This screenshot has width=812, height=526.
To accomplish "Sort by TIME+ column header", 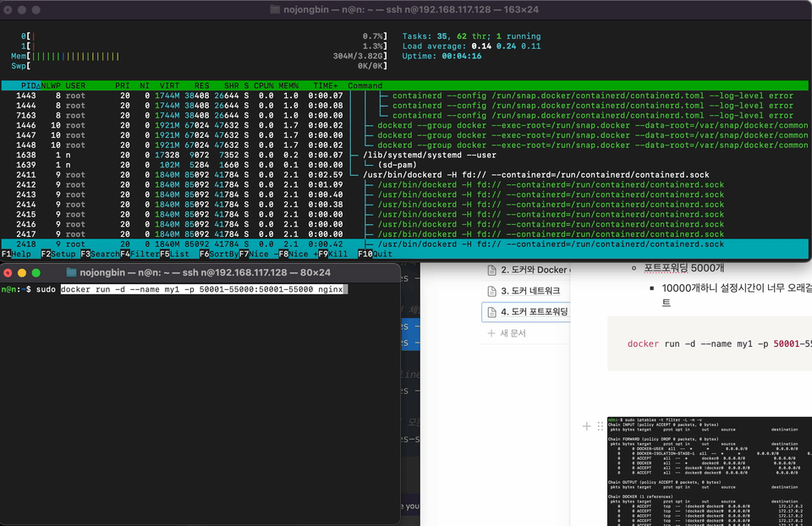I will [325, 86].
